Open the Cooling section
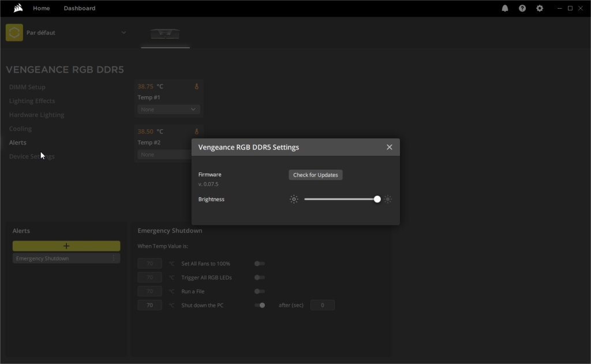The image size is (591, 364). (20, 129)
